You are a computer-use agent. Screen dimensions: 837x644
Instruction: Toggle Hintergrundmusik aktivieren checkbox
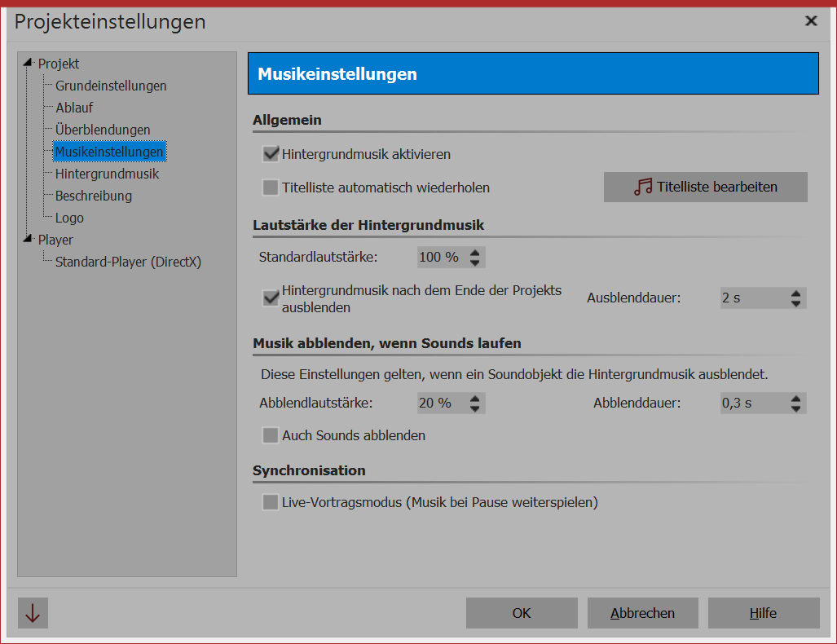[271, 154]
